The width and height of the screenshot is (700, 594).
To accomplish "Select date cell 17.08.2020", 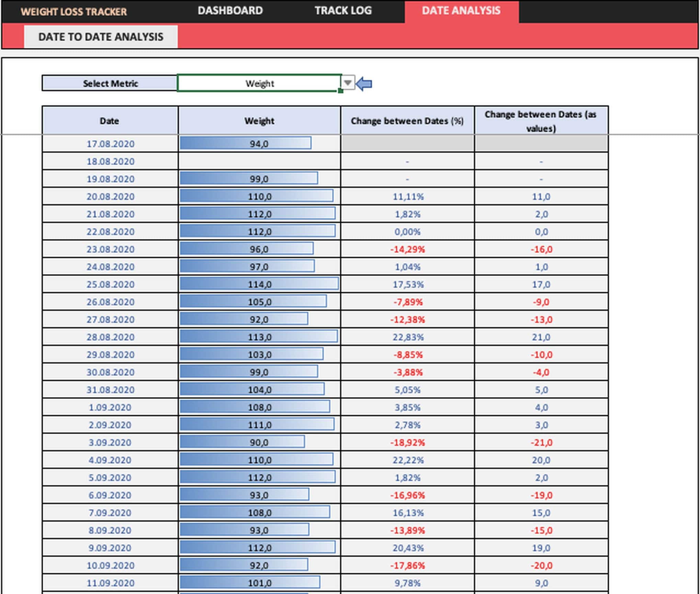I will click(110, 144).
